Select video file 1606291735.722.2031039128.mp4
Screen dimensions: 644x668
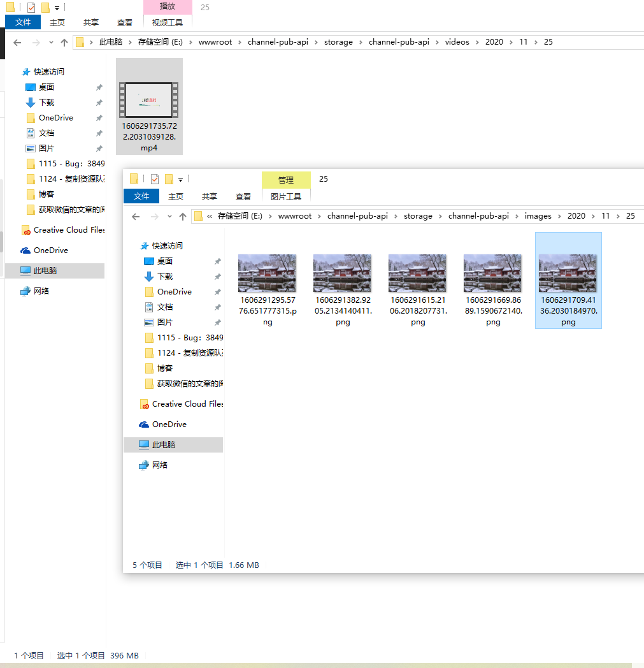(150, 106)
